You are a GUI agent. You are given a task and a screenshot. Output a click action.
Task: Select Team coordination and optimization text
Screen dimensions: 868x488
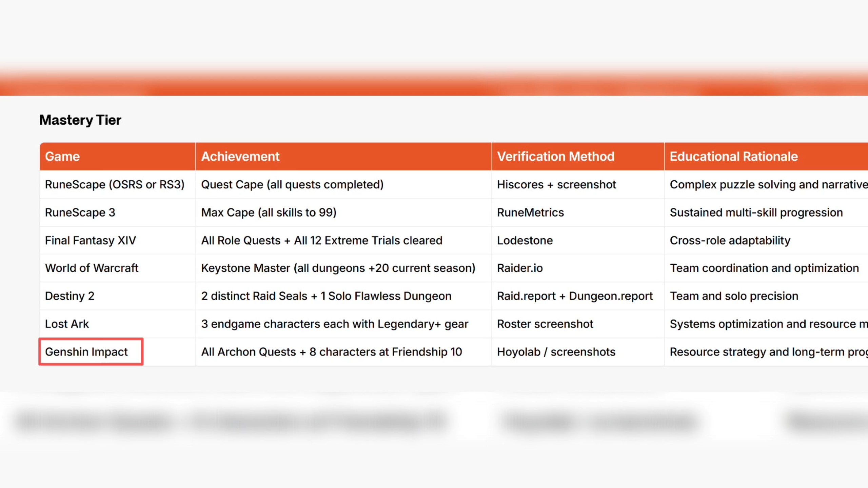(x=765, y=268)
